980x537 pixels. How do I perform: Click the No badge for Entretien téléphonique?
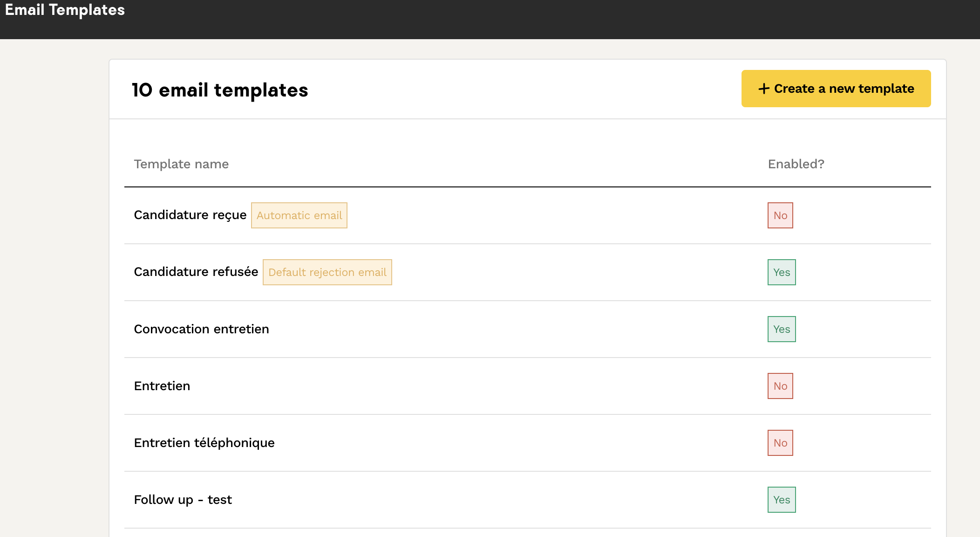[780, 443]
